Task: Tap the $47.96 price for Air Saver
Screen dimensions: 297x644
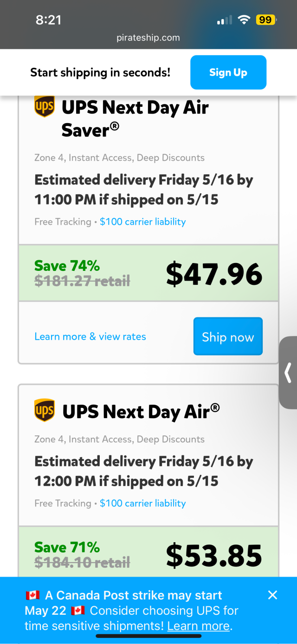Action: click(214, 274)
